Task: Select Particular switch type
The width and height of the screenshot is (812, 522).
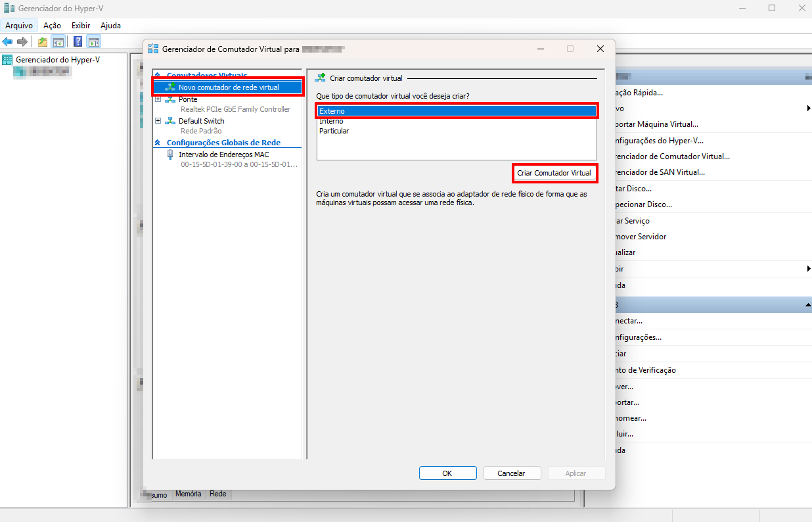Action: (334, 131)
